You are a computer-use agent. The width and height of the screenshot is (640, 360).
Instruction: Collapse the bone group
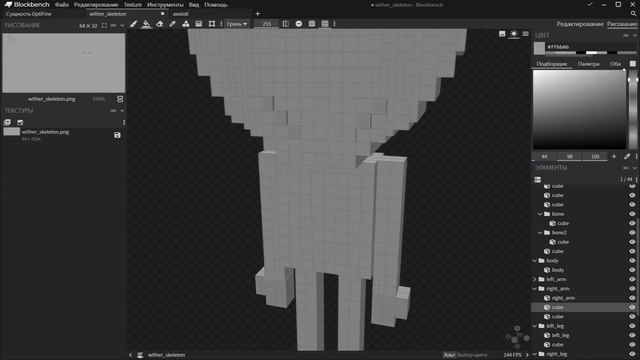540,214
